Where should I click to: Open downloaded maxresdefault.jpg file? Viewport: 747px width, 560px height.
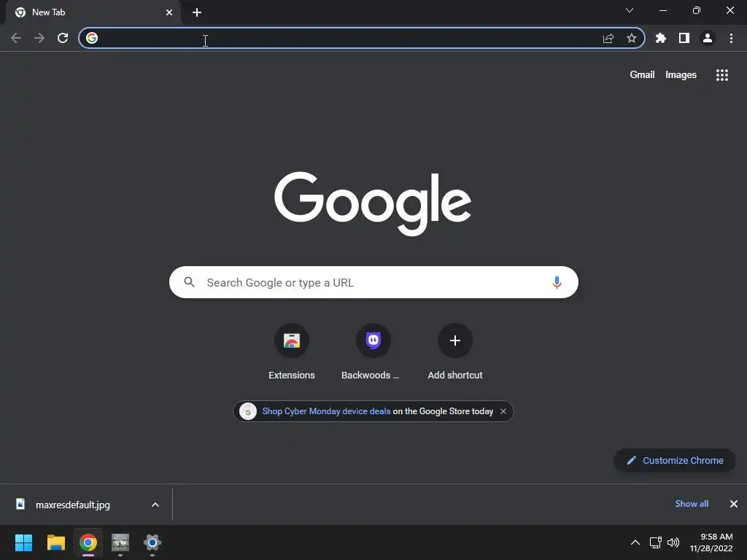click(73, 505)
